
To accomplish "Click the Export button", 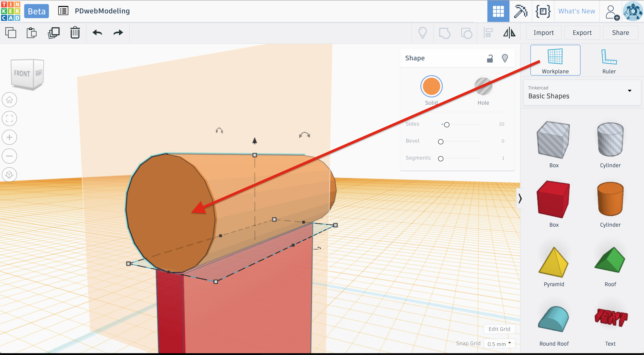I will [x=582, y=33].
